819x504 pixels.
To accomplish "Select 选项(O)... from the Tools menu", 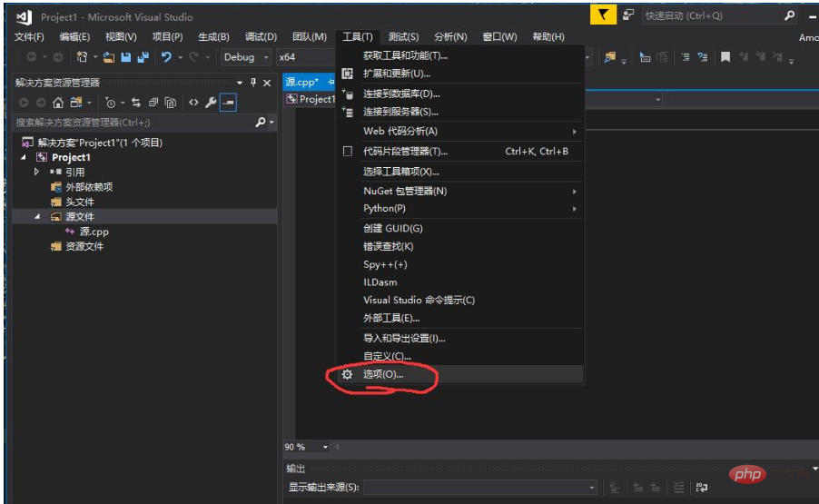I will (460, 374).
